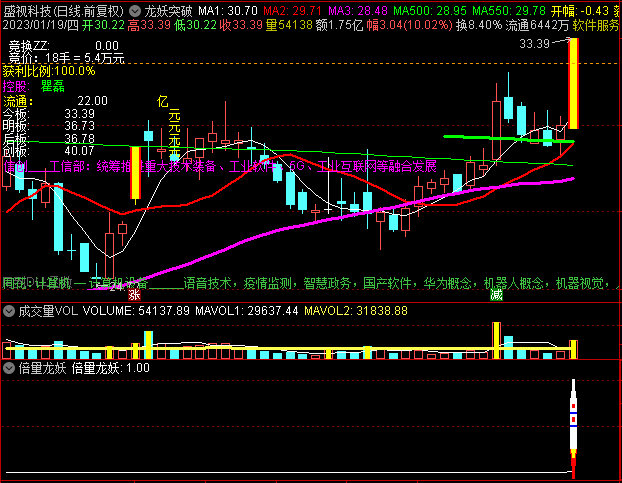Image resolution: width=622 pixels, height=483 pixels.
Task: Click the 机器视觉 concept tag
Action: tap(579, 283)
